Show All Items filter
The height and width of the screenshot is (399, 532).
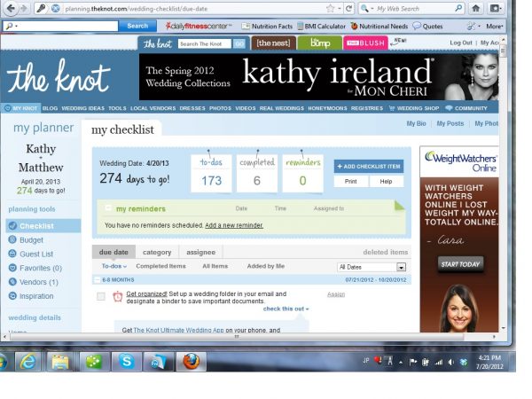(x=215, y=266)
